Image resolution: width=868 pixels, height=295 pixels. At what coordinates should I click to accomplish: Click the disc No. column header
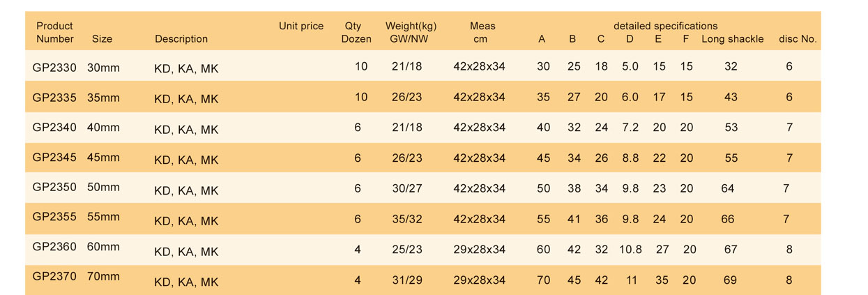798,39
